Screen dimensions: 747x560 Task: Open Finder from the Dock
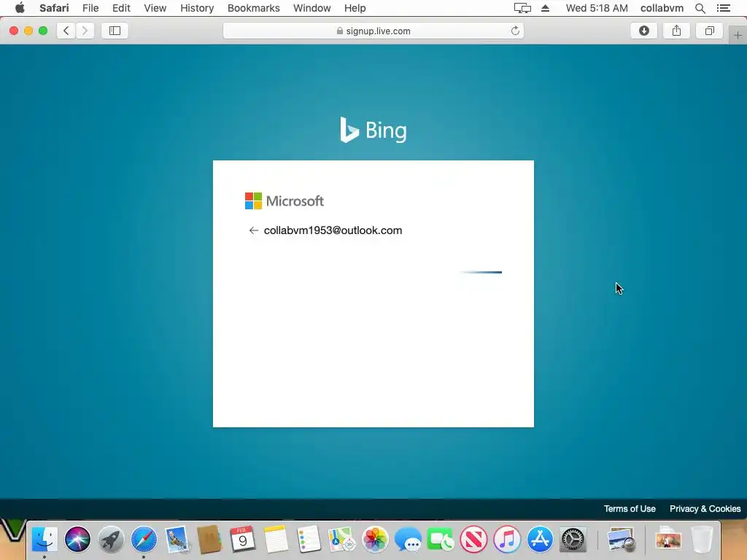point(44,540)
